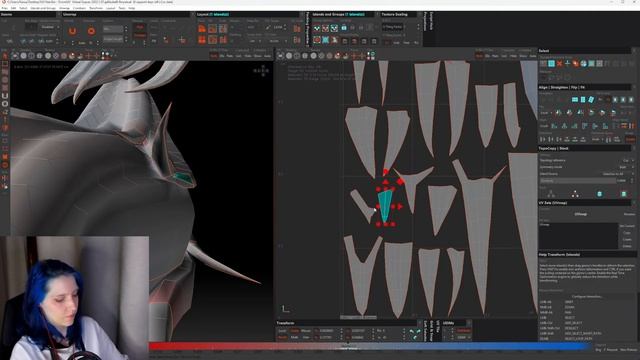Click the cyan clipboard icon in Islands and Groups
The height and width of the screenshot is (360, 640).
click(x=344, y=28)
